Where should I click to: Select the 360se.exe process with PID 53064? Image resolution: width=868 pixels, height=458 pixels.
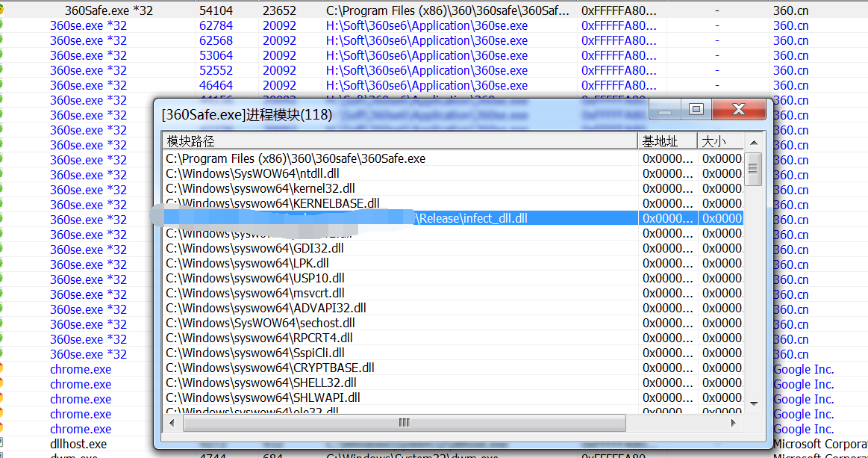[88, 55]
